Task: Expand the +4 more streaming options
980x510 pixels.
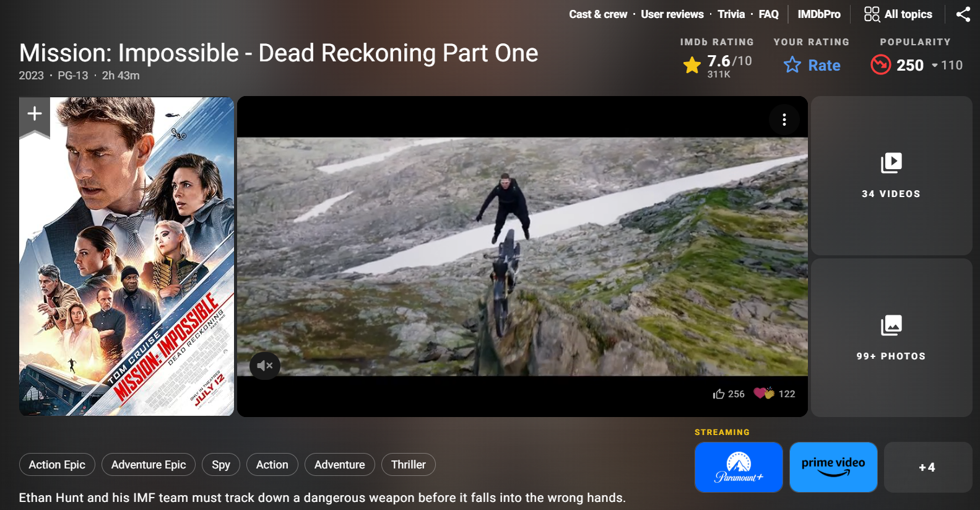Action: tap(927, 467)
